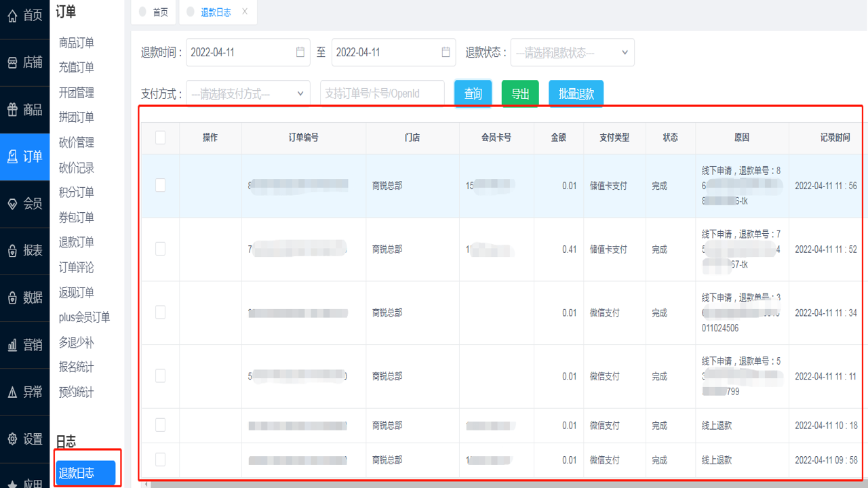Open 多退少补 menu item
The image size is (868, 488).
[x=77, y=342]
